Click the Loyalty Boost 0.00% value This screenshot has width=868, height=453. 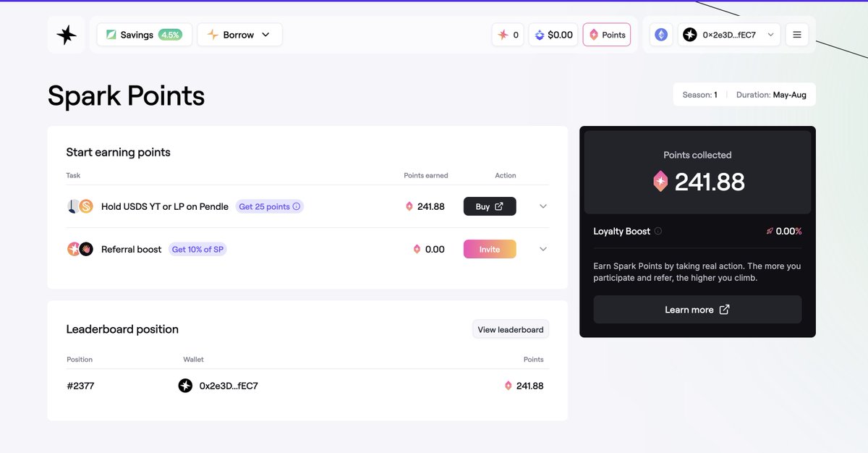pyautogui.click(x=788, y=232)
